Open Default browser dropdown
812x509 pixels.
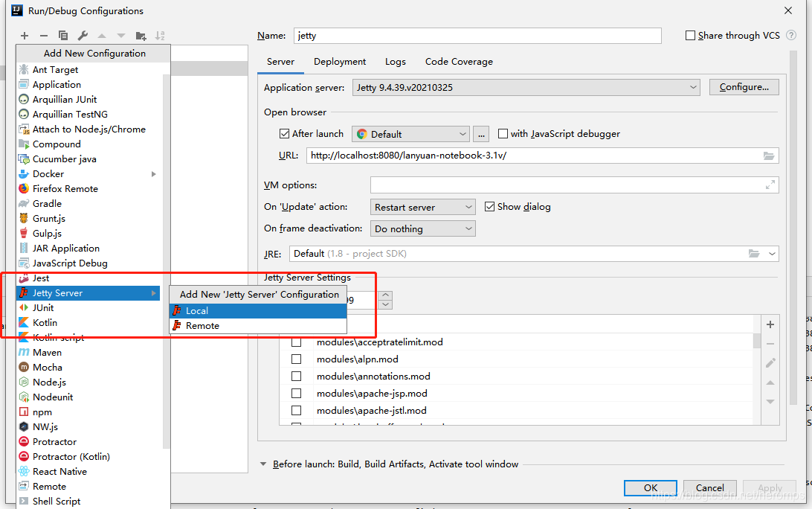coord(410,134)
